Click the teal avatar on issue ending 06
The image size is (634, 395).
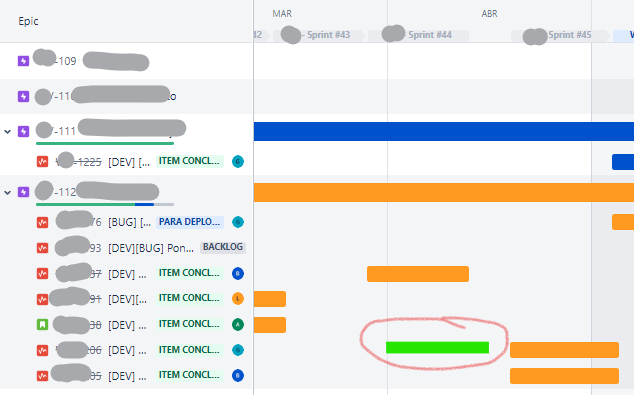[x=238, y=350]
